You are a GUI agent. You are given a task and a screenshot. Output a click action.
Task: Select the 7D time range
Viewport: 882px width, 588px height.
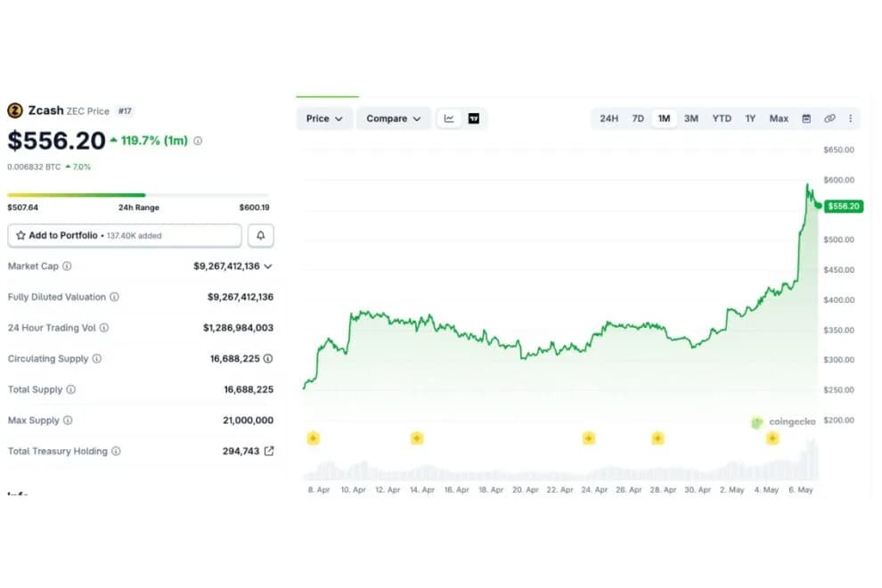(638, 118)
